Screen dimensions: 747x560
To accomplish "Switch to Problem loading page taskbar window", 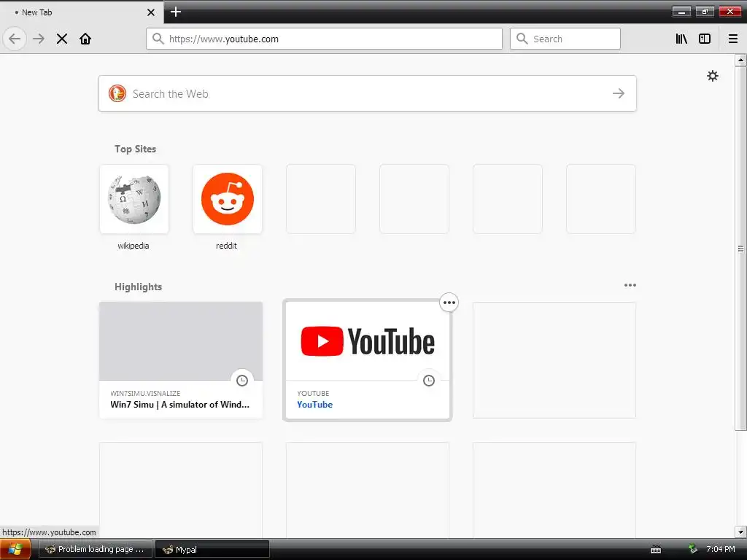I will click(x=96, y=549).
